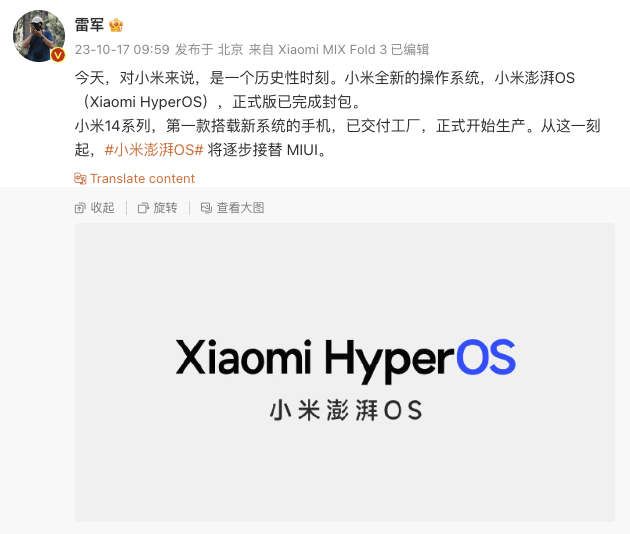Open 雷军's profile avatar photo
Image resolution: width=630 pixels, height=534 pixels.
coord(39,36)
